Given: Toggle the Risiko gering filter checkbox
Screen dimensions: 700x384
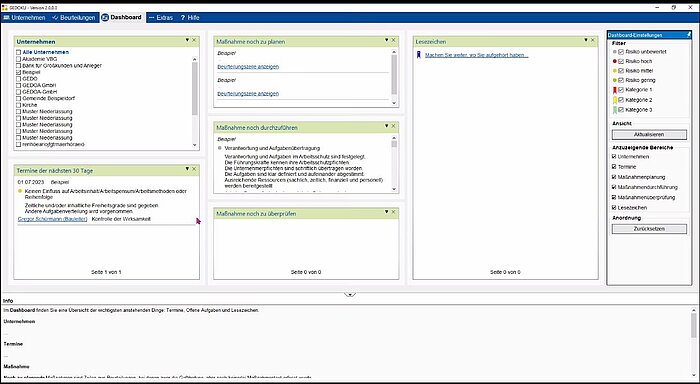Looking at the screenshot, I should [621, 80].
